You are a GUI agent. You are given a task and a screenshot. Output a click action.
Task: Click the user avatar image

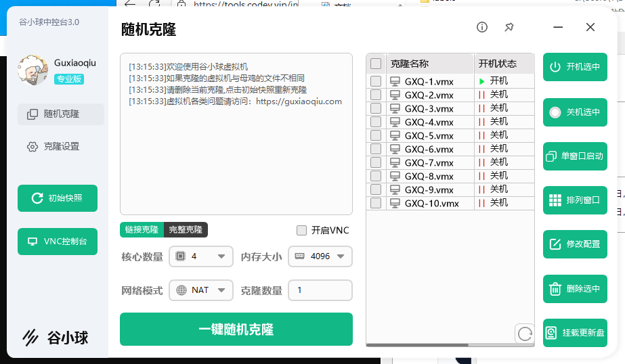32,70
